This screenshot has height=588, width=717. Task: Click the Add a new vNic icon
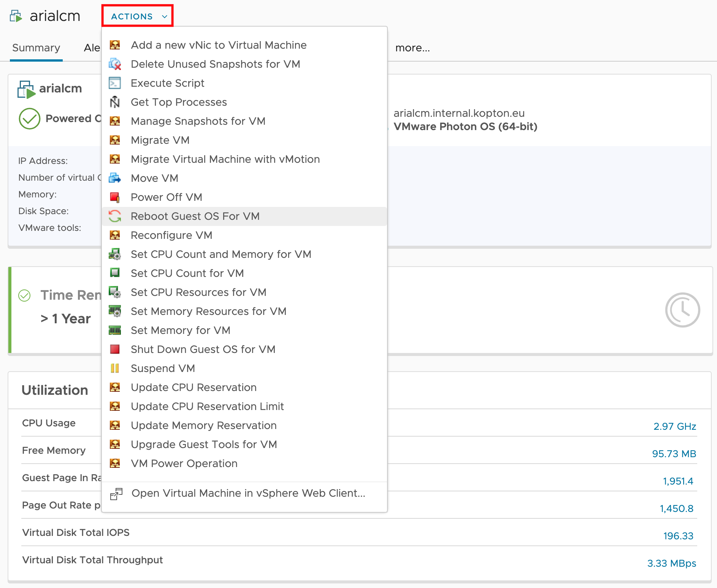(115, 45)
